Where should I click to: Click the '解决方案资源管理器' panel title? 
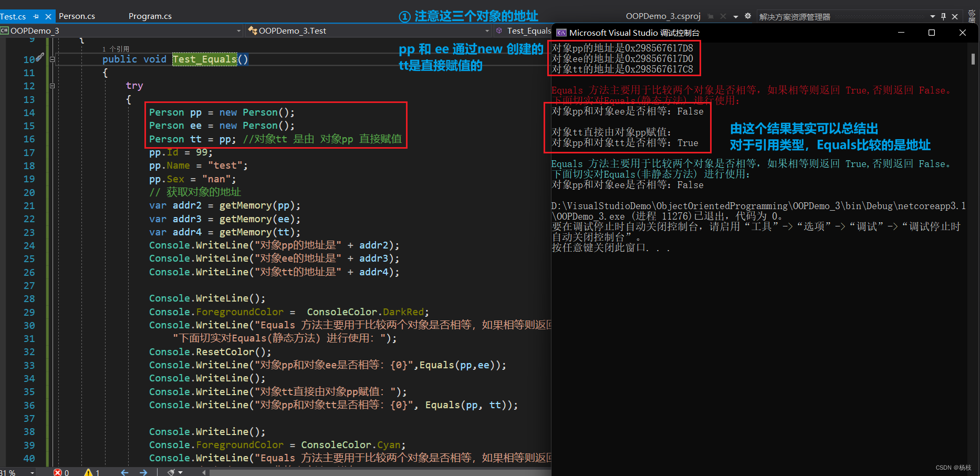[x=795, y=17]
